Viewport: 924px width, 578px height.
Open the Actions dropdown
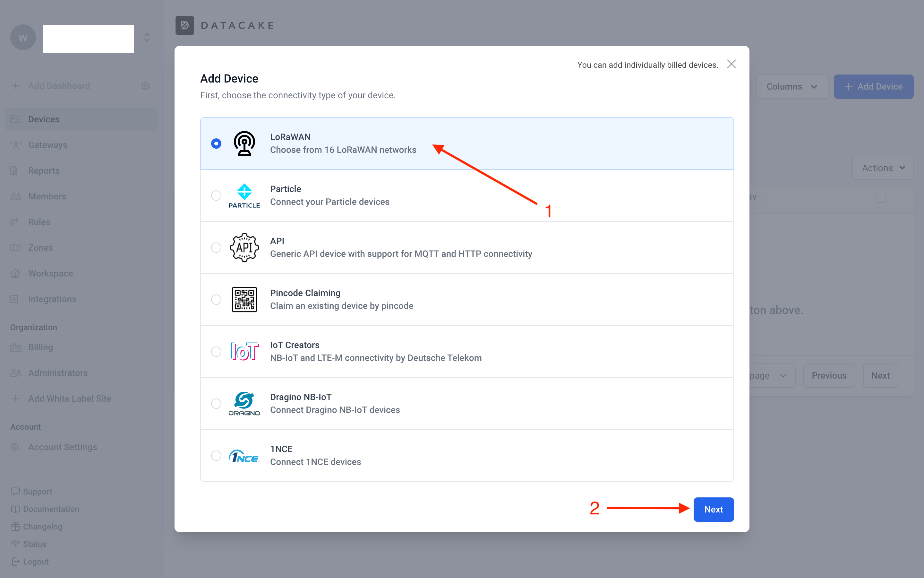coord(883,168)
